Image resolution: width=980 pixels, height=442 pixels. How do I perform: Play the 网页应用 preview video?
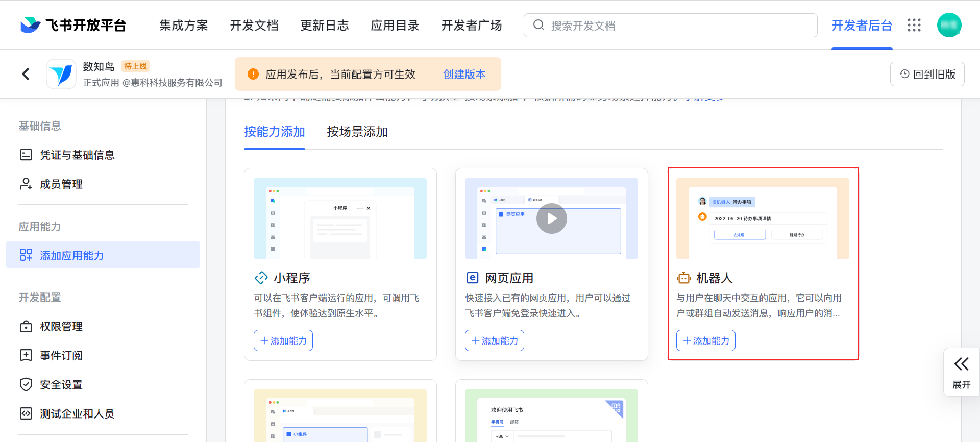click(551, 218)
